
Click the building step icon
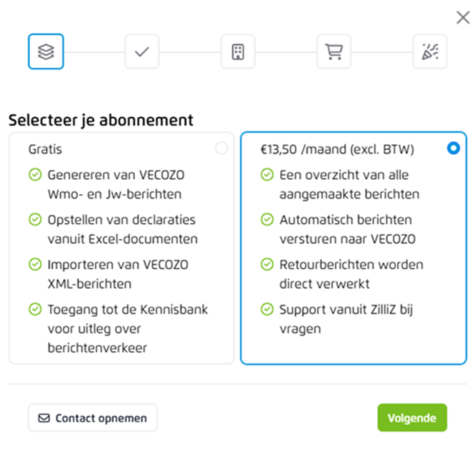[238, 52]
